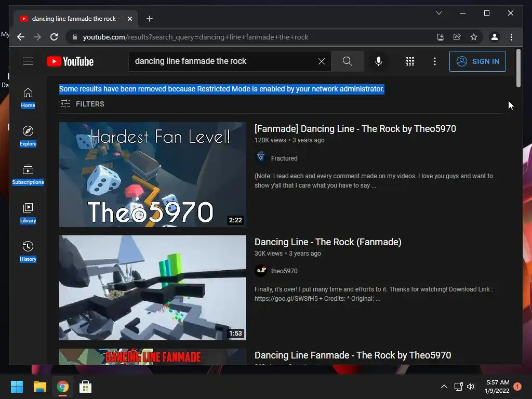Open the network icon in system tray
532x399 pixels.
coord(459,387)
